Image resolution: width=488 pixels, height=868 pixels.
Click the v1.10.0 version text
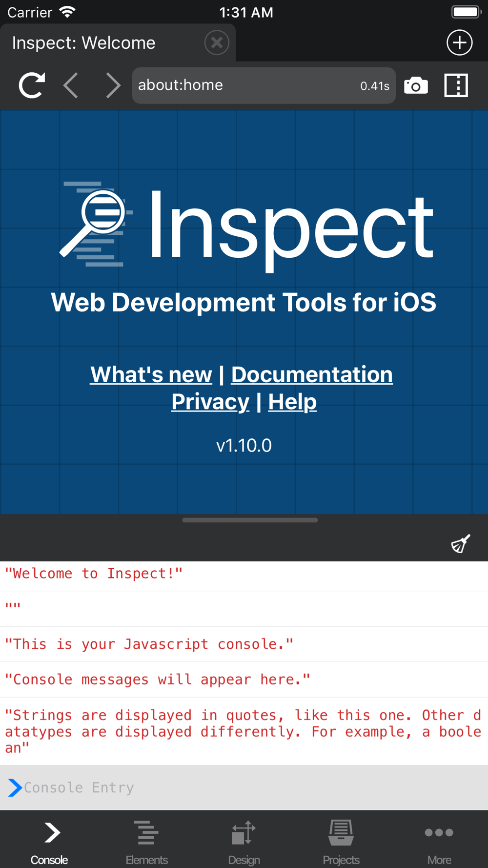(244, 445)
